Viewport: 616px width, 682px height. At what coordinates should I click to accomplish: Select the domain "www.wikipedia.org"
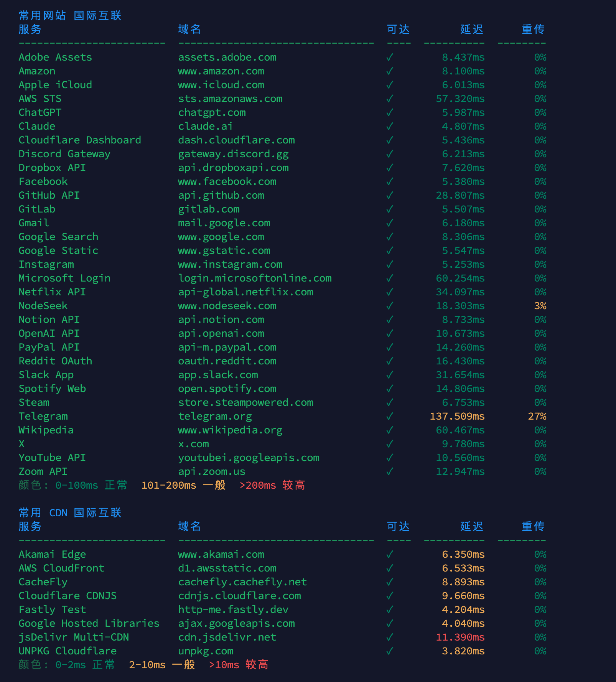click(231, 430)
